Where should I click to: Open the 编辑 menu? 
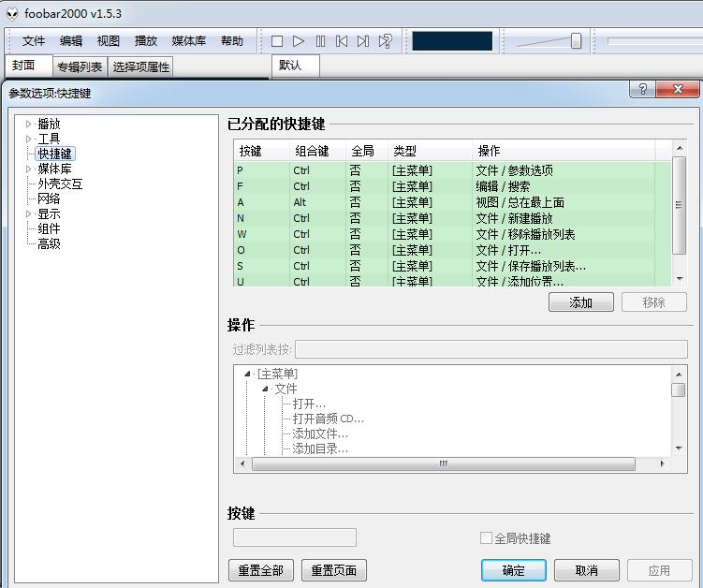coord(71,41)
